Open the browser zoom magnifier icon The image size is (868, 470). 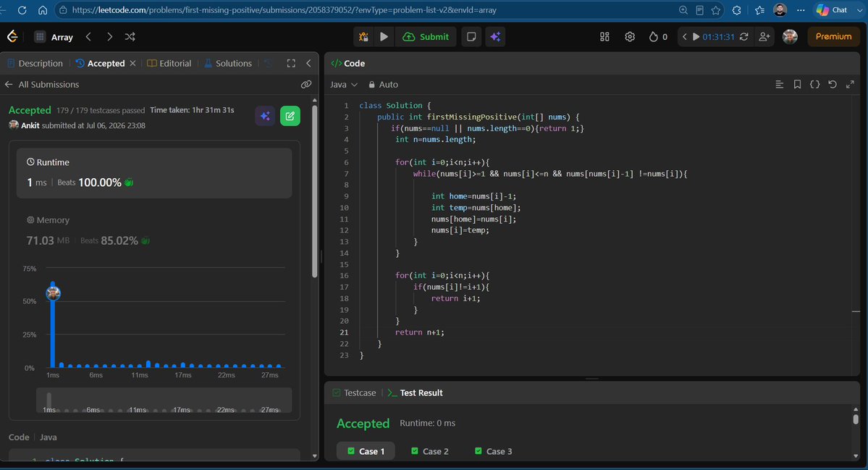click(683, 10)
